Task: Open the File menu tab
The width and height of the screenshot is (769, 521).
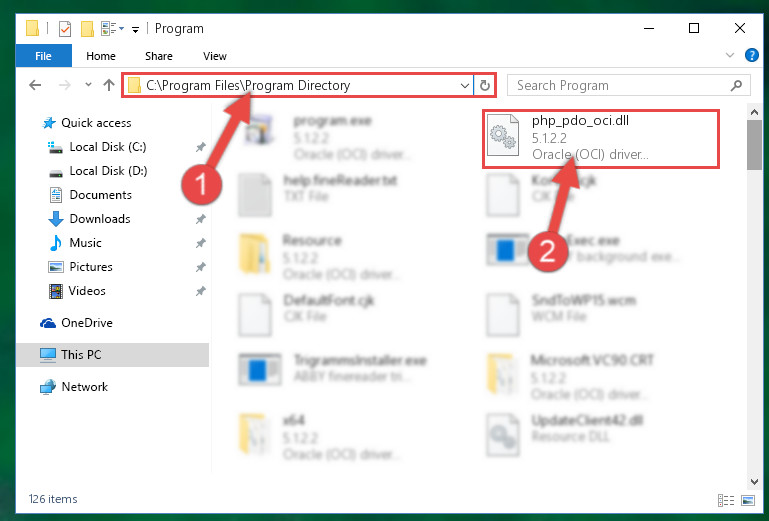Action: click(x=44, y=56)
